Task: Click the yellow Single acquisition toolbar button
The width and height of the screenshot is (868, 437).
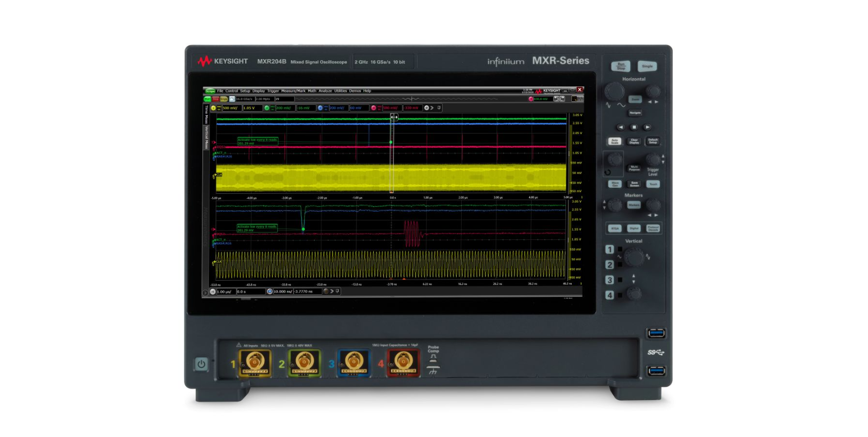Action: click(224, 99)
